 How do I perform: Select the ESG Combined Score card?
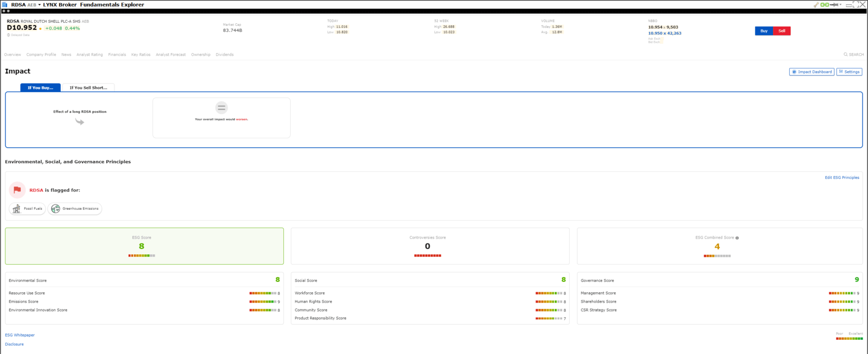720,246
